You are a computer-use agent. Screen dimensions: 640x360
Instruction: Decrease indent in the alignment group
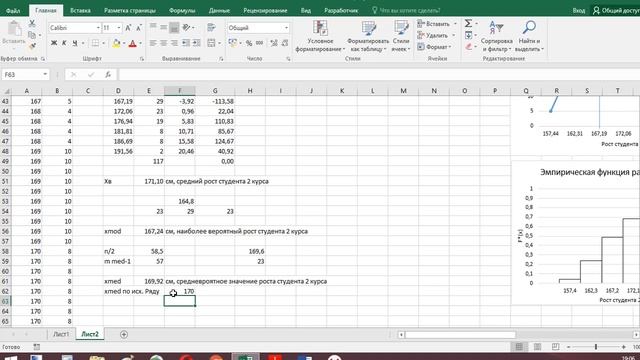pyautogui.click(x=186, y=43)
